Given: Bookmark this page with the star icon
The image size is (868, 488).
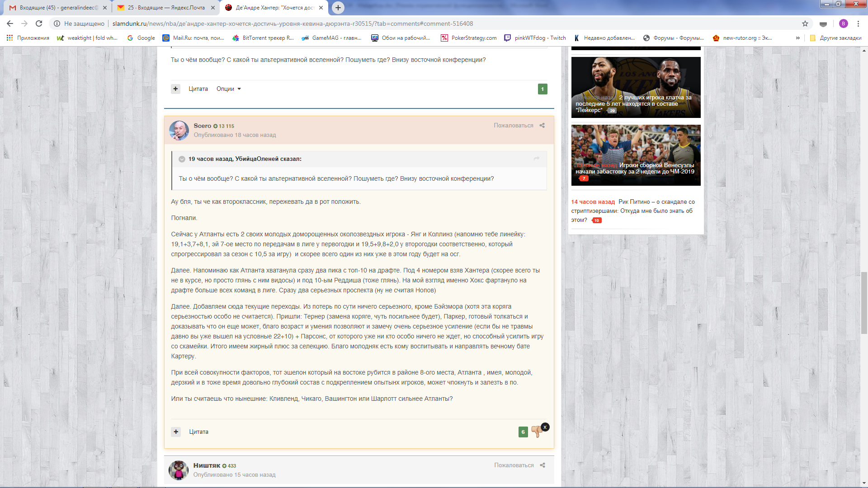Looking at the screenshot, I should [805, 23].
